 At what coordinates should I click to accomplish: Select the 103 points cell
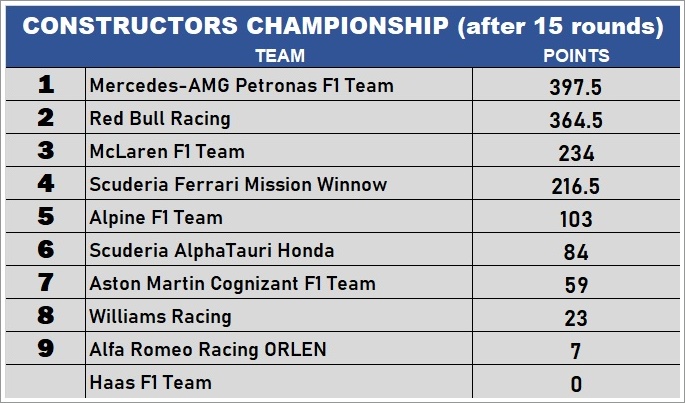click(x=575, y=219)
